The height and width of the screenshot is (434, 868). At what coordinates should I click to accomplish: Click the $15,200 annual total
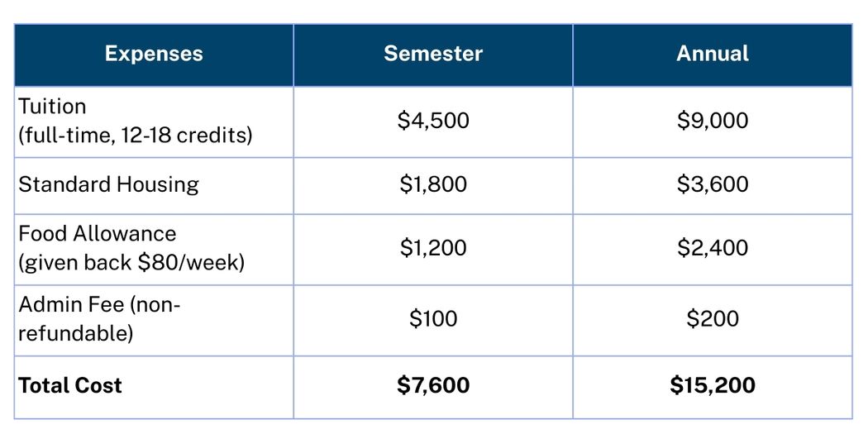[713, 385]
